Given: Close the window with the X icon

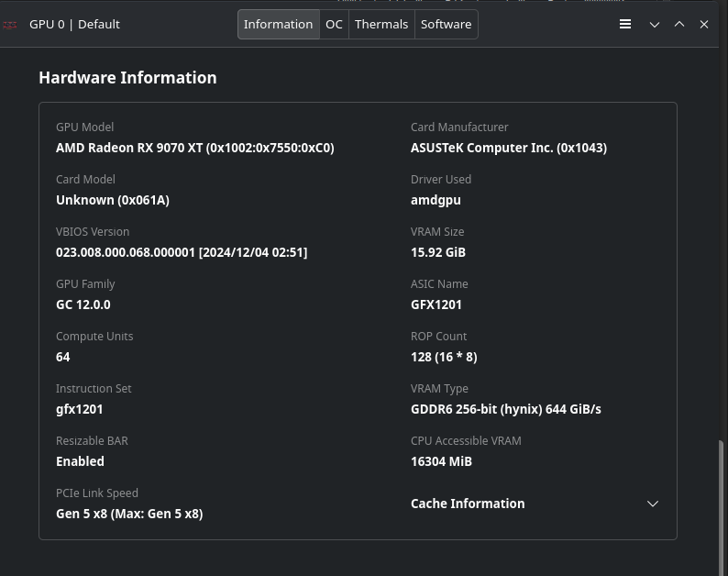Looking at the screenshot, I should coord(704,24).
